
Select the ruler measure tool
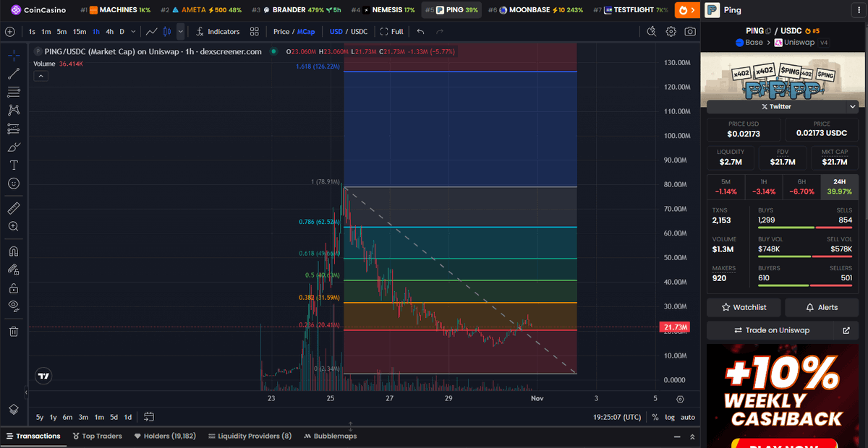[x=13, y=208]
